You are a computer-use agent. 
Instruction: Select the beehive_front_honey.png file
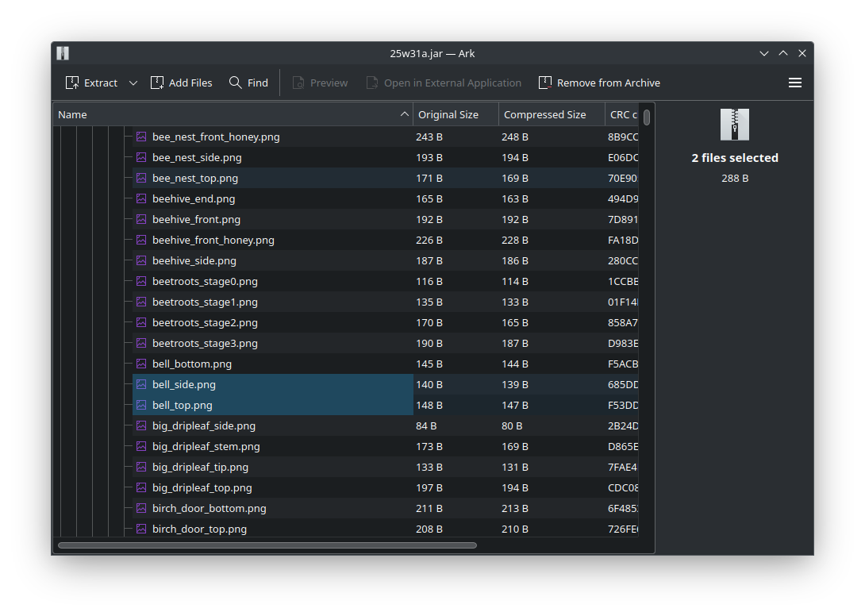(213, 240)
